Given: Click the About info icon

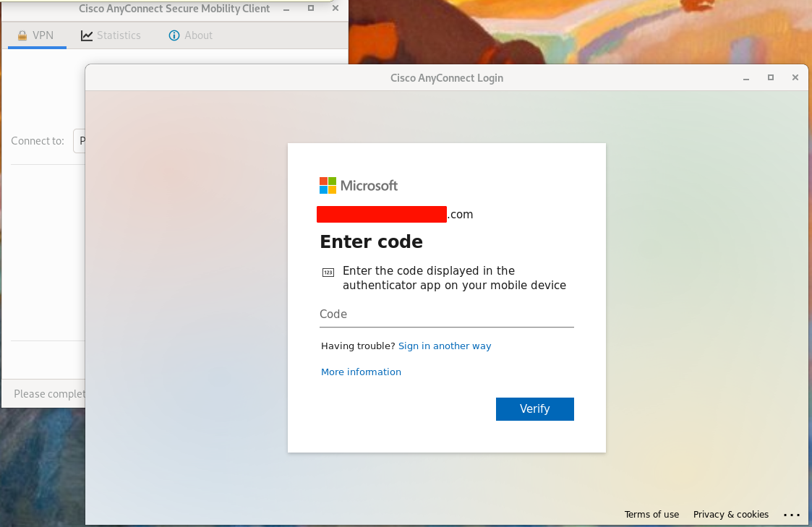Looking at the screenshot, I should pos(174,35).
